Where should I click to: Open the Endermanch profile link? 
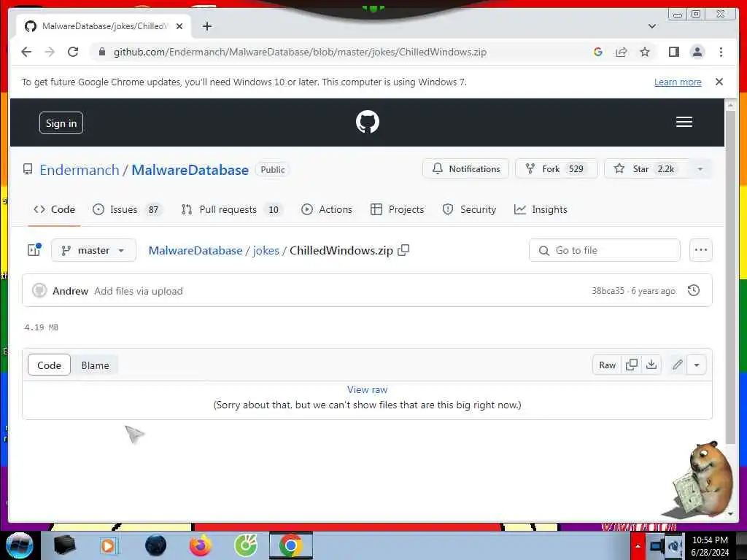(79, 170)
